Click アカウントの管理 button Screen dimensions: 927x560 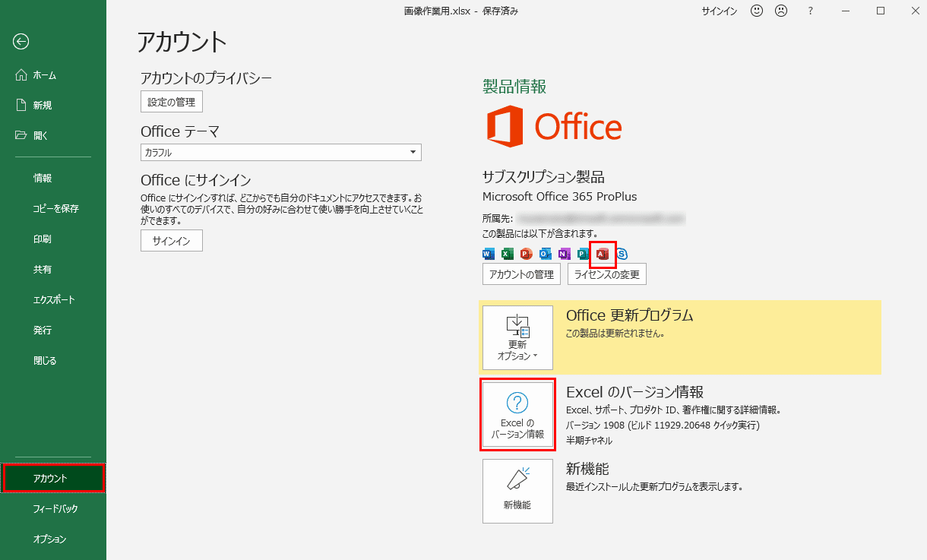pyautogui.click(x=521, y=274)
